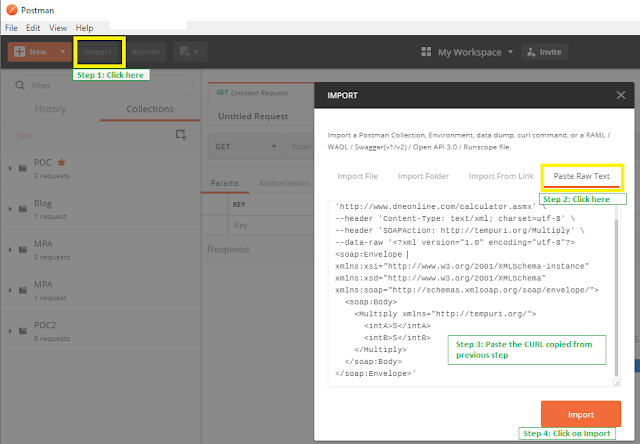Click the Key input cell

tap(270, 225)
